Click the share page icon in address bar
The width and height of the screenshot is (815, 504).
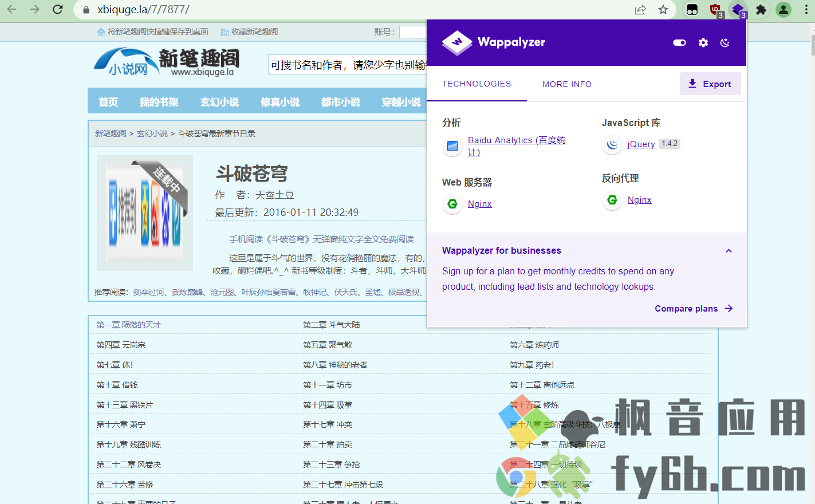pos(640,9)
